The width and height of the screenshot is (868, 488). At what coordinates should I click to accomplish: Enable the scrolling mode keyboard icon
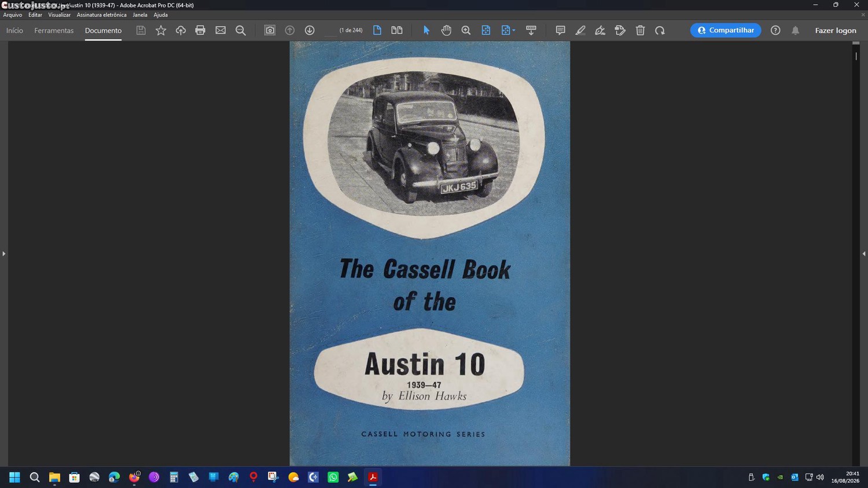point(531,30)
